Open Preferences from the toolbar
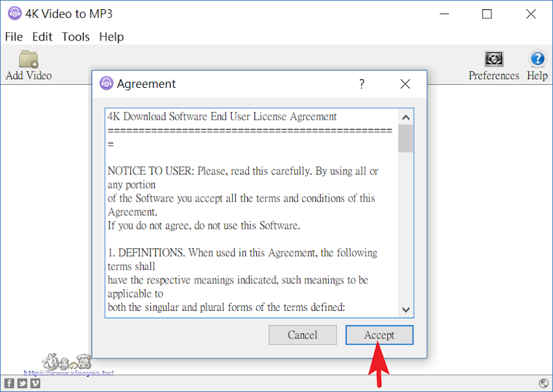Image resolution: width=553 pixels, height=392 pixels. tap(494, 66)
